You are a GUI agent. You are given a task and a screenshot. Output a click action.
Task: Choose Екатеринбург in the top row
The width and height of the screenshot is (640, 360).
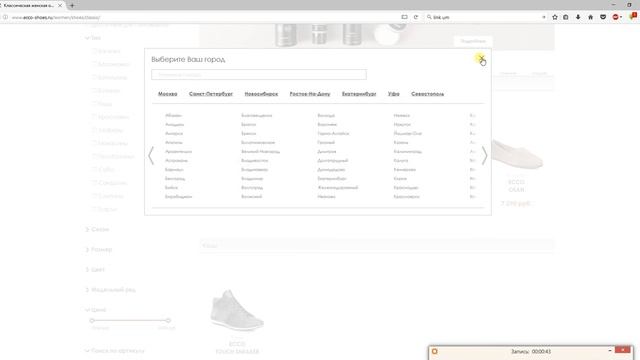click(x=359, y=94)
